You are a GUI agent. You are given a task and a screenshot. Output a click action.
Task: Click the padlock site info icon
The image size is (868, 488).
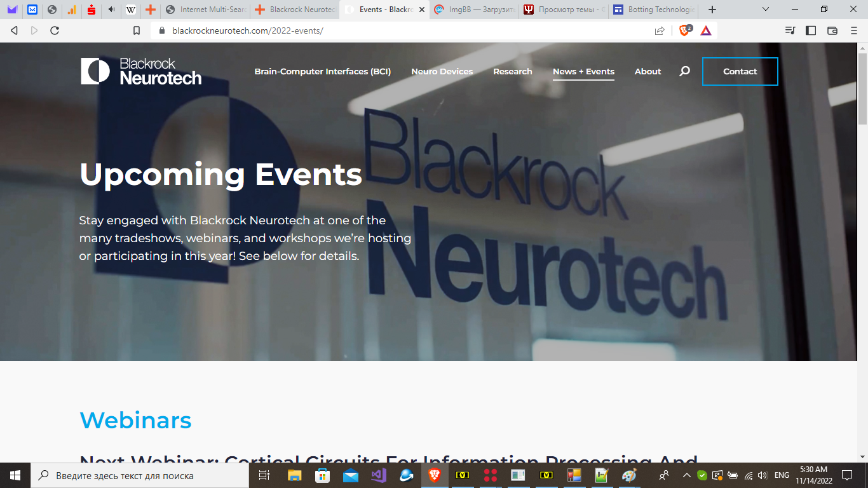[x=161, y=30]
